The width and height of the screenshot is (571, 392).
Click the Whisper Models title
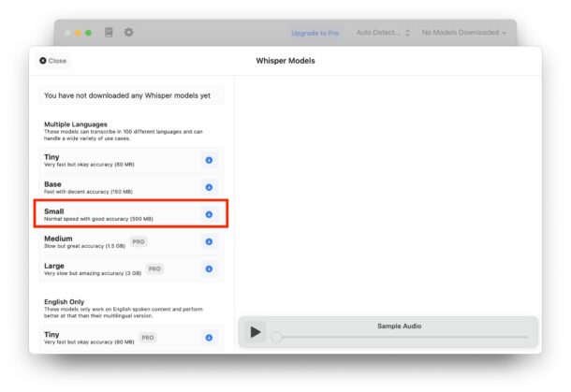(x=285, y=61)
